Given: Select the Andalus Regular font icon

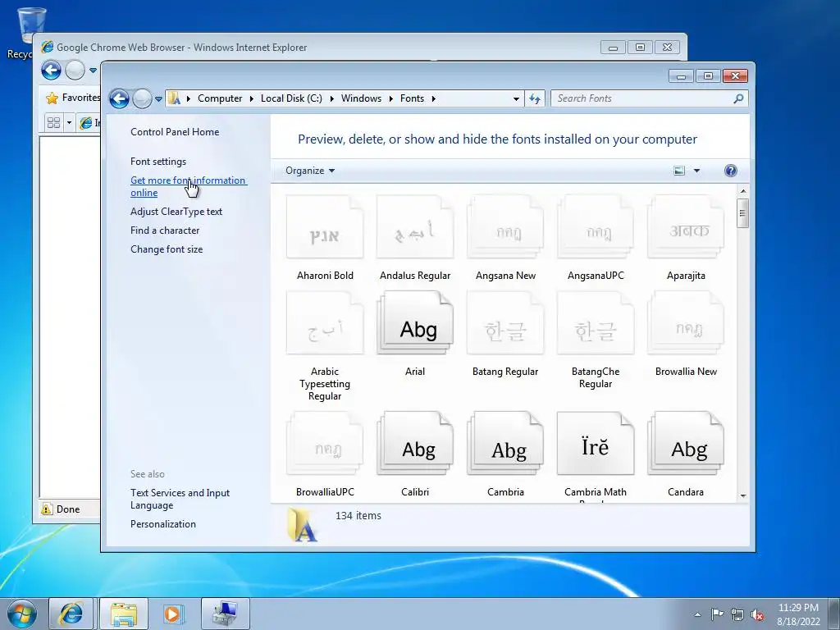Looking at the screenshot, I should pyautogui.click(x=415, y=227).
